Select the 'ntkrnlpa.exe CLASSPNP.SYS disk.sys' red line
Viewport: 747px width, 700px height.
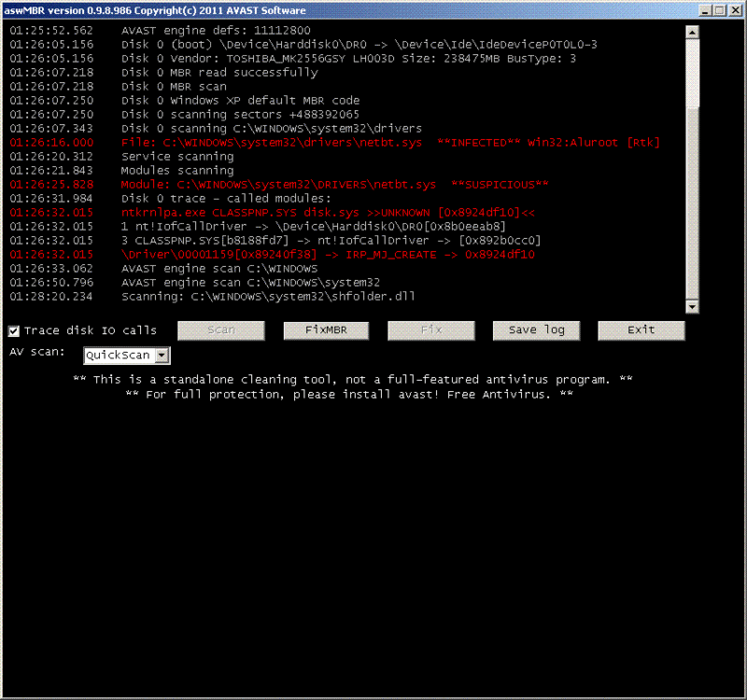pos(272,213)
